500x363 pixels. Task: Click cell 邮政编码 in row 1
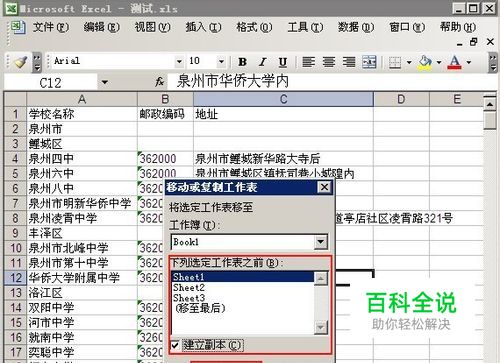point(165,114)
